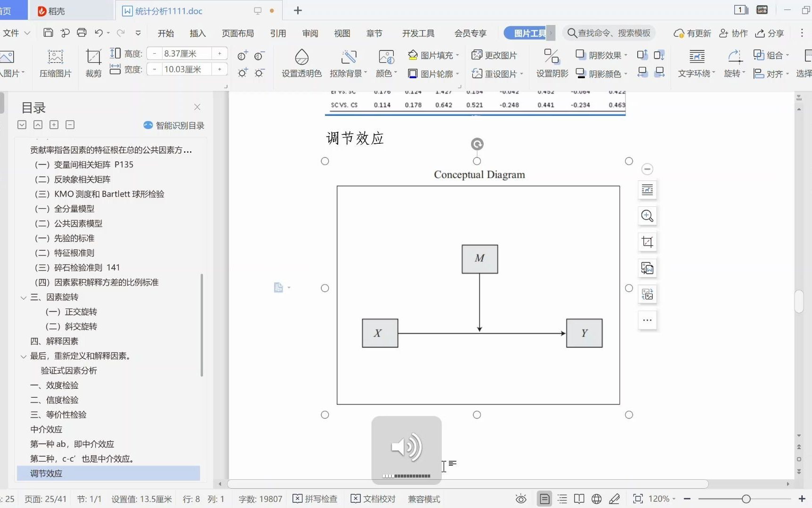
Task: Open the 引用 ribbon tab
Action: point(278,33)
